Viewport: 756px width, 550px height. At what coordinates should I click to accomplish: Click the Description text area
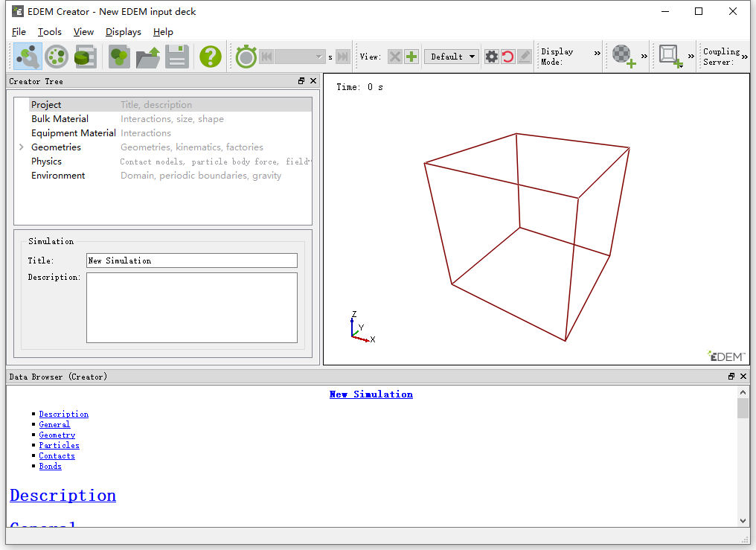(x=192, y=307)
